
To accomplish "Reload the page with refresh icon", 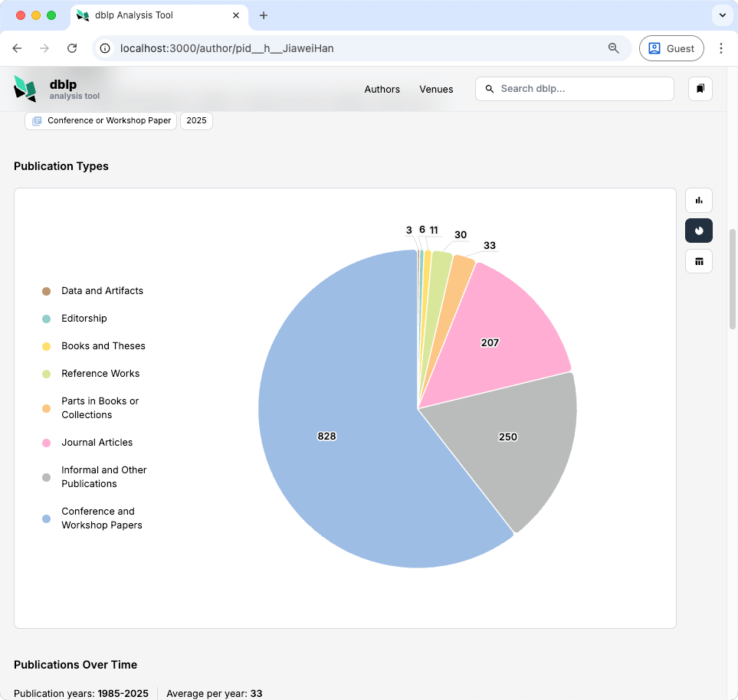I will tap(72, 48).
